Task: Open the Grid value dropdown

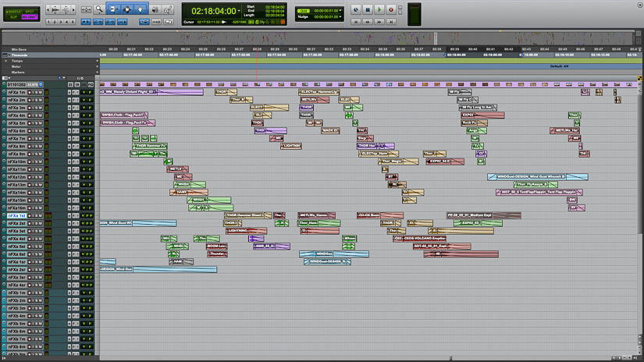Action: [x=341, y=11]
